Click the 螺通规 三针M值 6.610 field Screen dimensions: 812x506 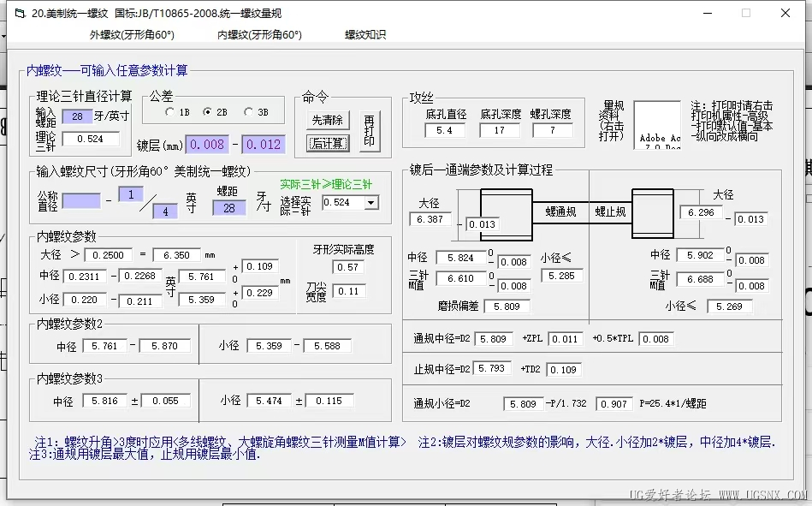coord(460,279)
